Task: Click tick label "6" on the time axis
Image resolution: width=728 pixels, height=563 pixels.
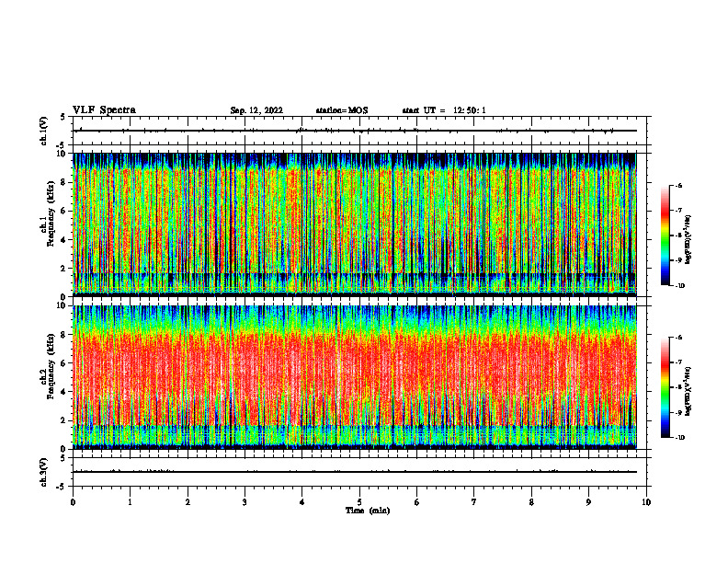Action: point(417,502)
